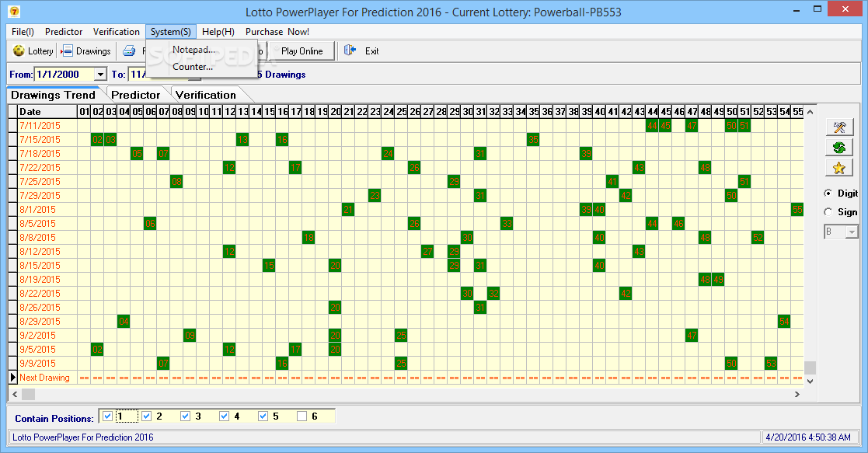Click the tools (hammer and wrench) icon

[839, 127]
